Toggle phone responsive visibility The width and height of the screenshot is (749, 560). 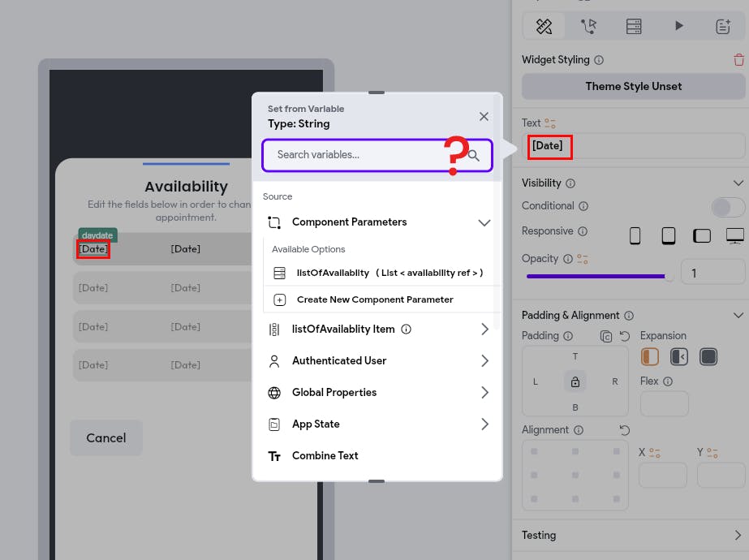pos(635,235)
